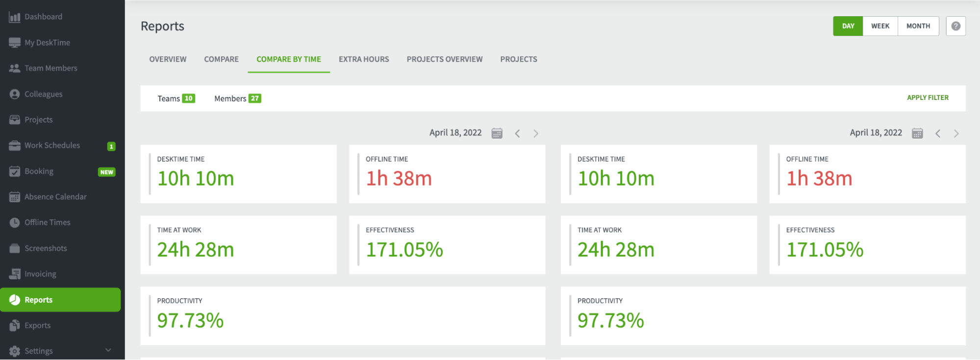Click APPLY FILTER link
This screenshot has height=360, width=980.
[x=928, y=97]
